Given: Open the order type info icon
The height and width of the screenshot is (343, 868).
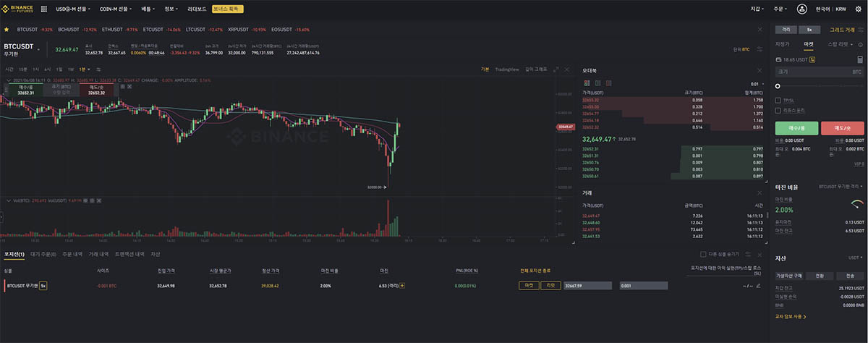Looking at the screenshot, I should point(861,43).
